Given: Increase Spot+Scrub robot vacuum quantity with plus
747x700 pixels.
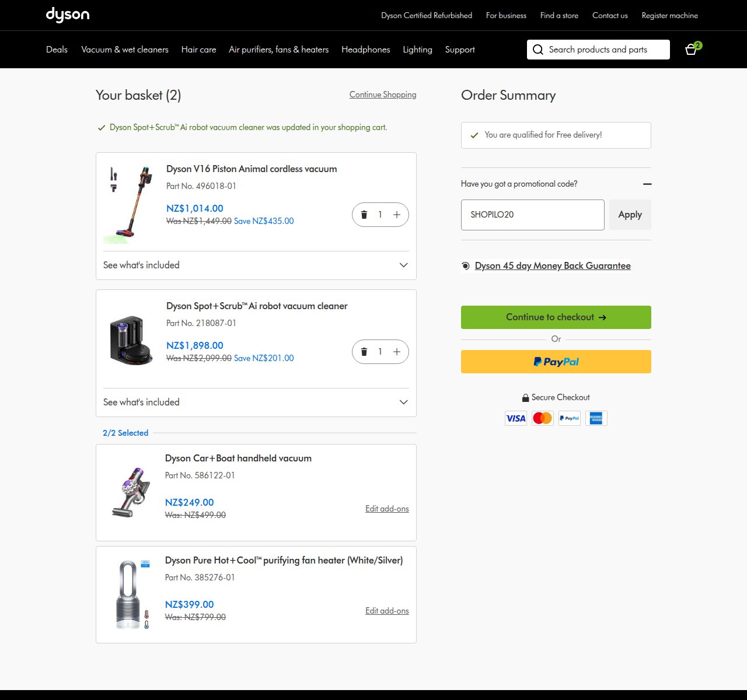Looking at the screenshot, I should point(397,352).
